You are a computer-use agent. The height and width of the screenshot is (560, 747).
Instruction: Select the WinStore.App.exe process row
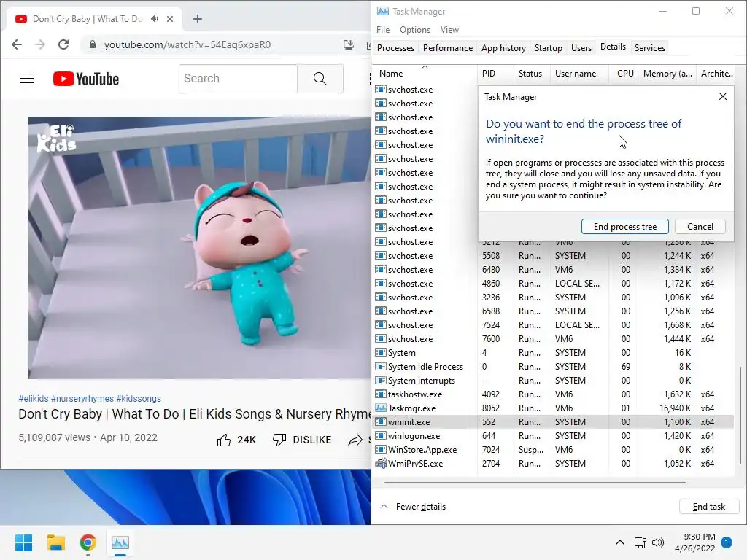(553, 449)
